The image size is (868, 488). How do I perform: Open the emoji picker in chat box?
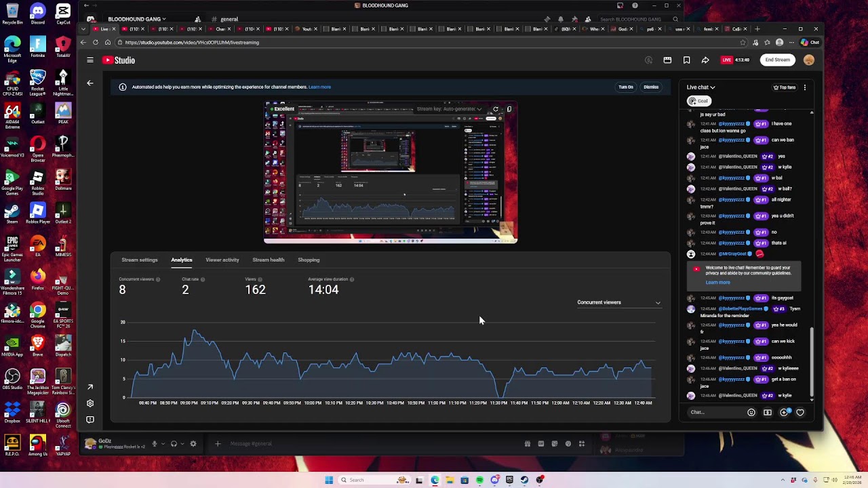point(751,412)
